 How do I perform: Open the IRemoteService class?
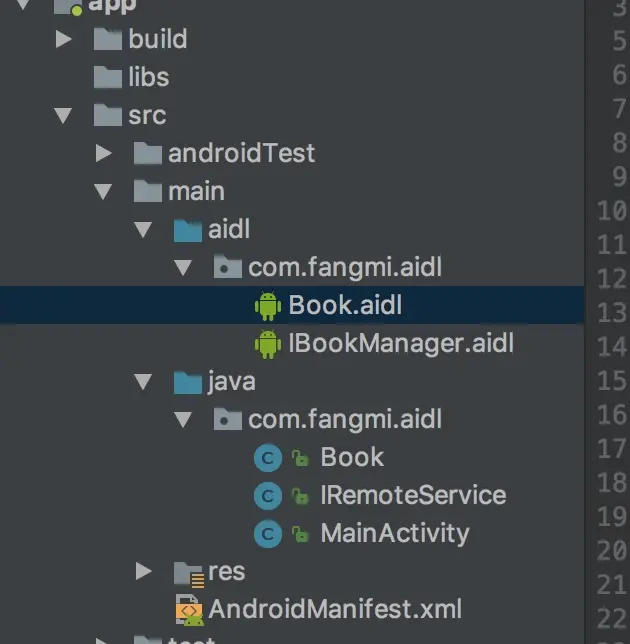(x=412, y=495)
